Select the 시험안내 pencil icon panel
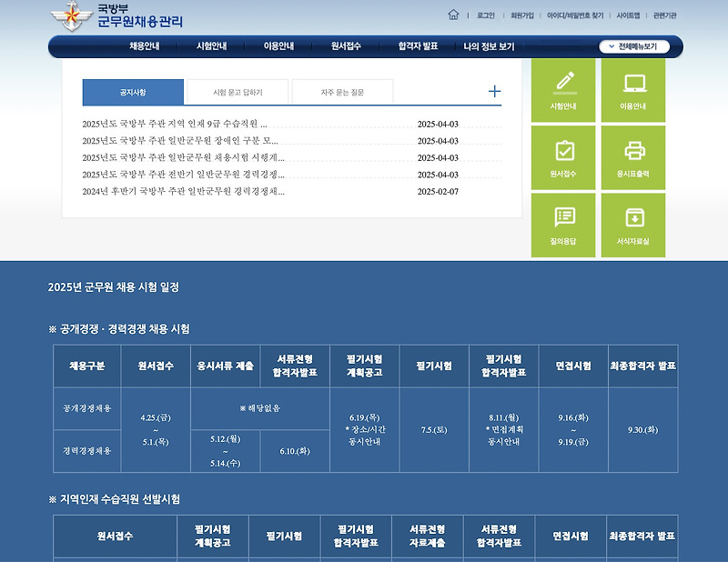728x562 pixels. coord(564,91)
